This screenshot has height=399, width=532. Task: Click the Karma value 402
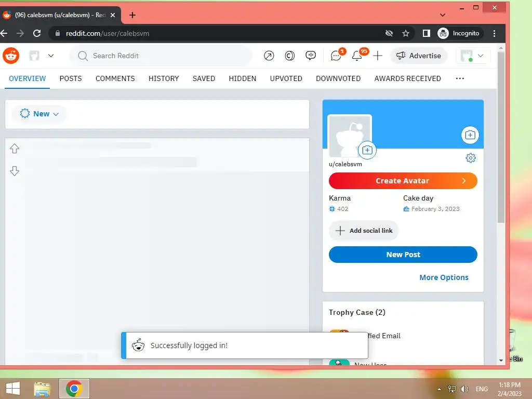pos(343,209)
